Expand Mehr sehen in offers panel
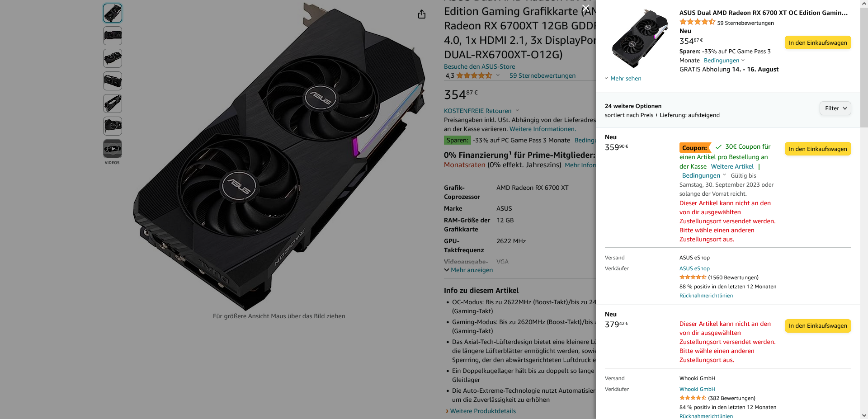The image size is (868, 419). pos(623,79)
